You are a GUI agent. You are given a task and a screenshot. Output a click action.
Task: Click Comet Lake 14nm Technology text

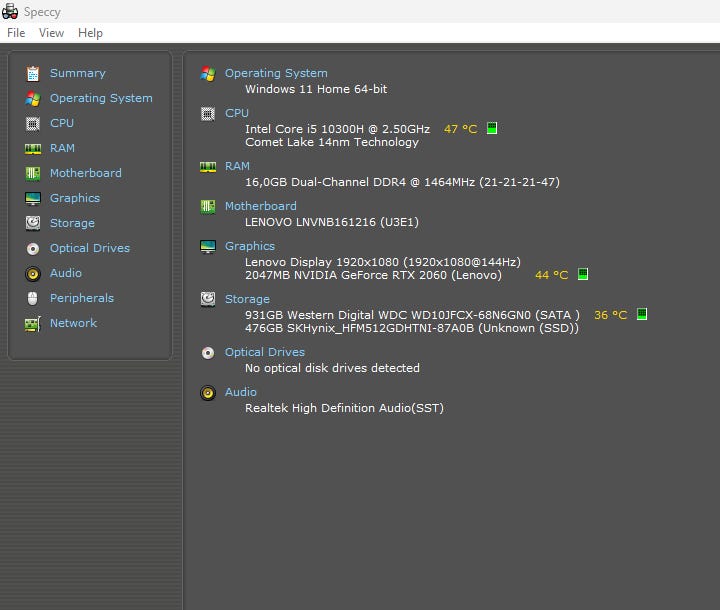tap(332, 142)
